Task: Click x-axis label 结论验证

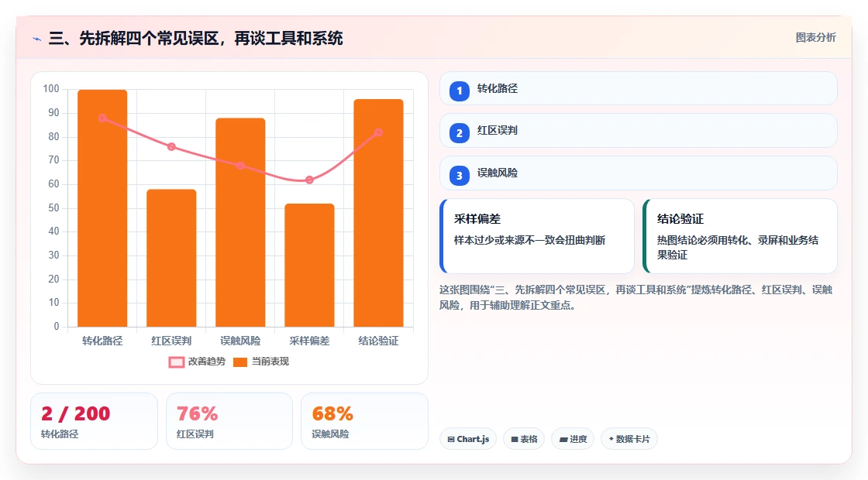Action: (379, 341)
